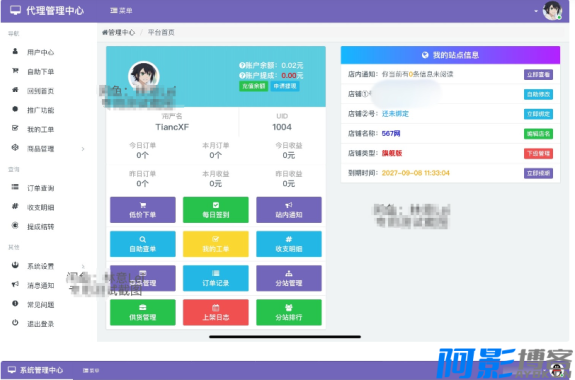The image size is (575, 380).
Task: Expand 系统设置 sidebar chevron
Action: point(83,266)
